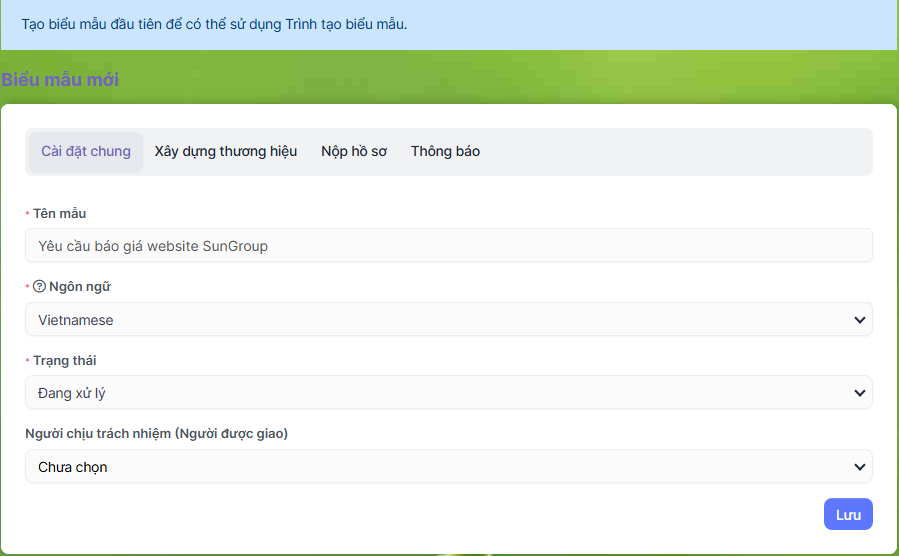Click the chevron arrow on the Vietnamese dropdown

859,320
